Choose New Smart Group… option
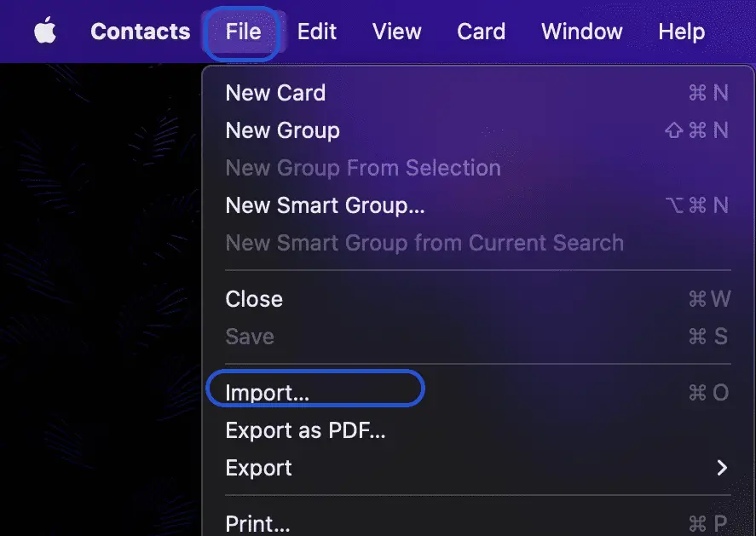 click(x=478, y=205)
